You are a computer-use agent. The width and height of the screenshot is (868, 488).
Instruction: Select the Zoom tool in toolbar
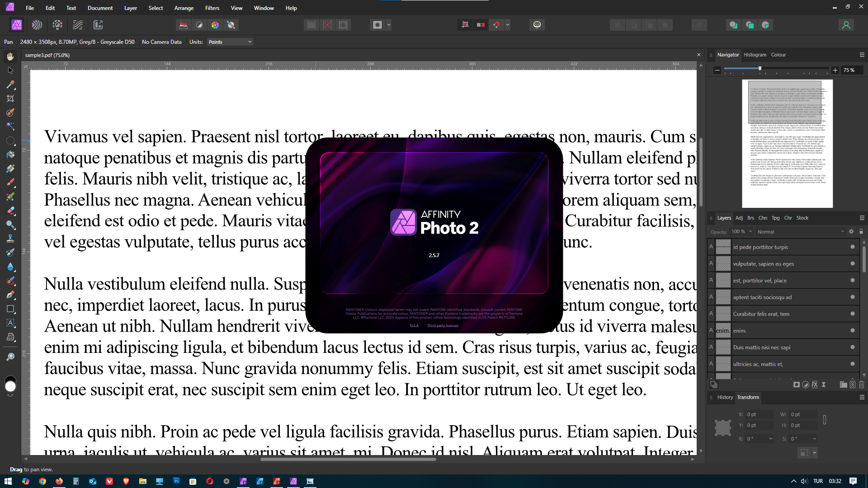(x=10, y=357)
